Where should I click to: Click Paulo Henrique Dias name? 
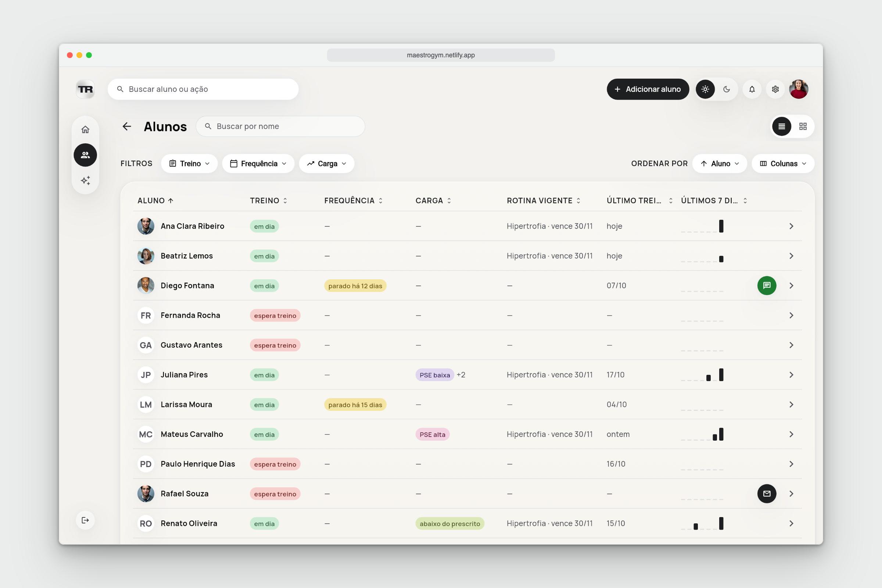pyautogui.click(x=198, y=464)
